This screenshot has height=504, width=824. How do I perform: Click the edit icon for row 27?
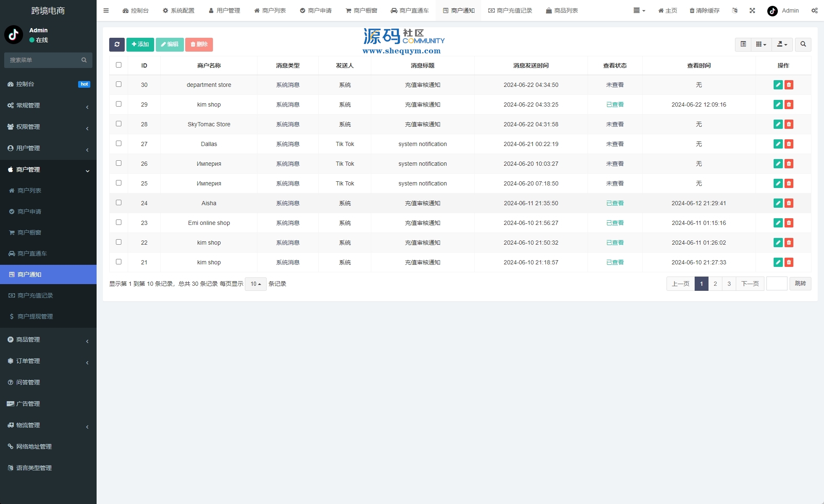[x=778, y=144]
